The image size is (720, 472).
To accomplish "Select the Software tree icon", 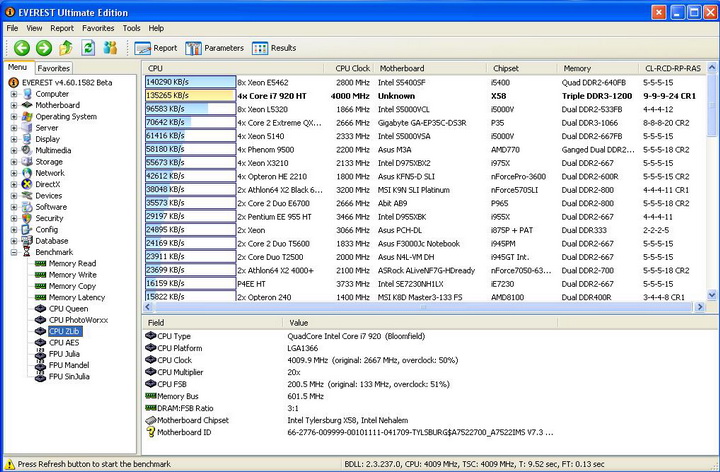I will pyautogui.click(x=27, y=207).
